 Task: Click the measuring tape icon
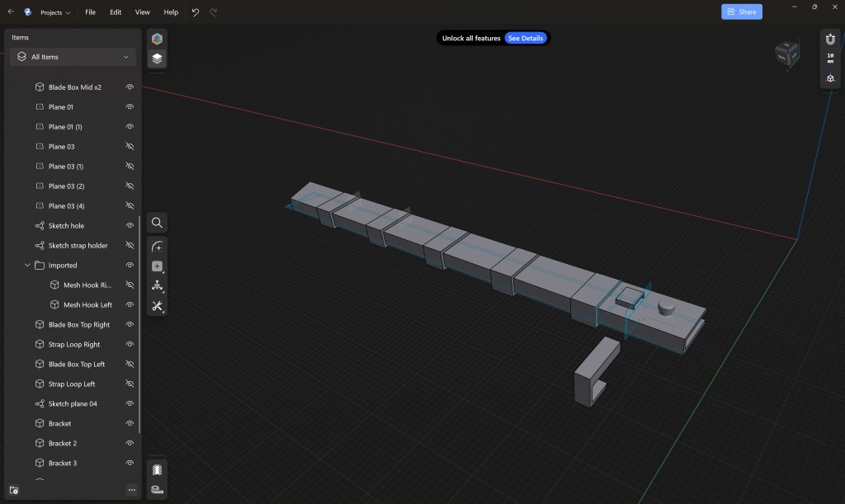point(157,489)
